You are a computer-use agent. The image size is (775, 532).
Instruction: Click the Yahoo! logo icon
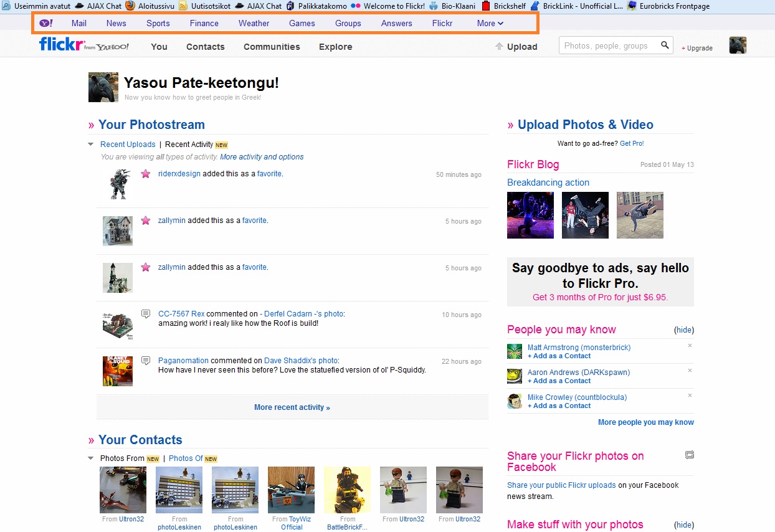click(46, 23)
